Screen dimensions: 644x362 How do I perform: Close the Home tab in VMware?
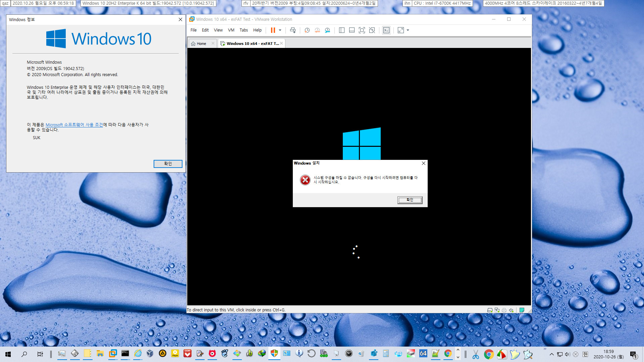point(213,43)
